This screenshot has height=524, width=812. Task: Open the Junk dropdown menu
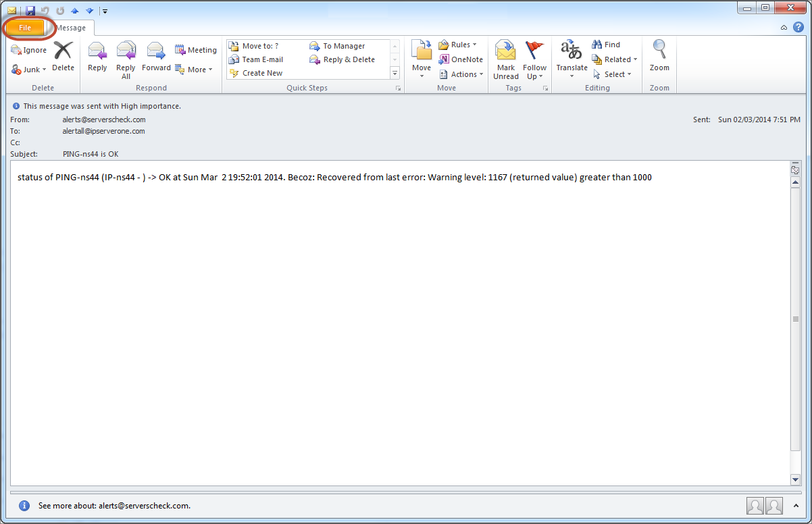click(x=29, y=70)
